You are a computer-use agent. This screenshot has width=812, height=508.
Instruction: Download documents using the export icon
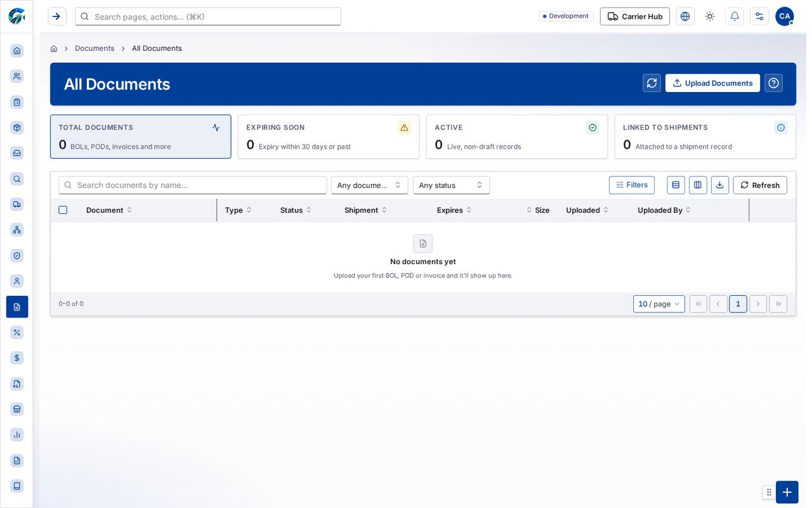click(x=720, y=185)
